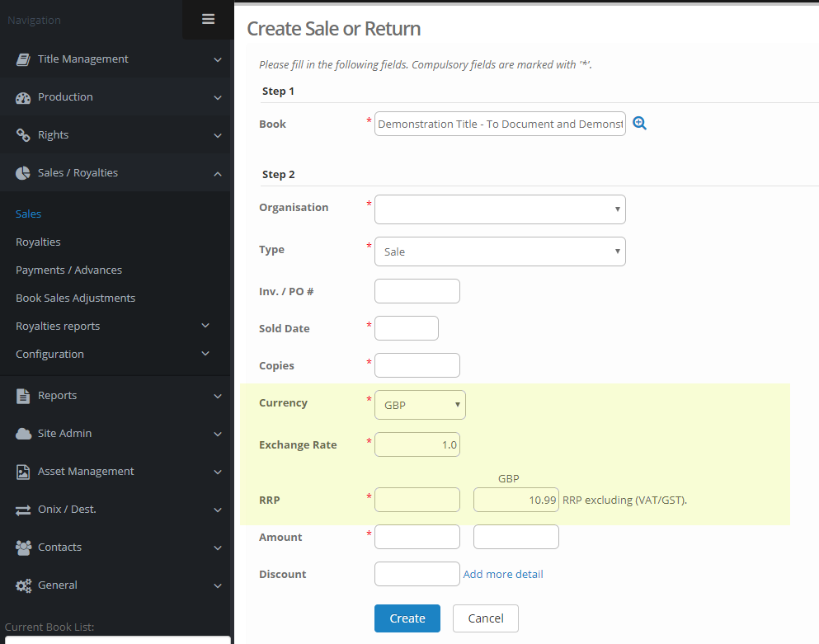Open the Currency dropdown showing GBP
The height and width of the screenshot is (644, 819).
(x=420, y=405)
